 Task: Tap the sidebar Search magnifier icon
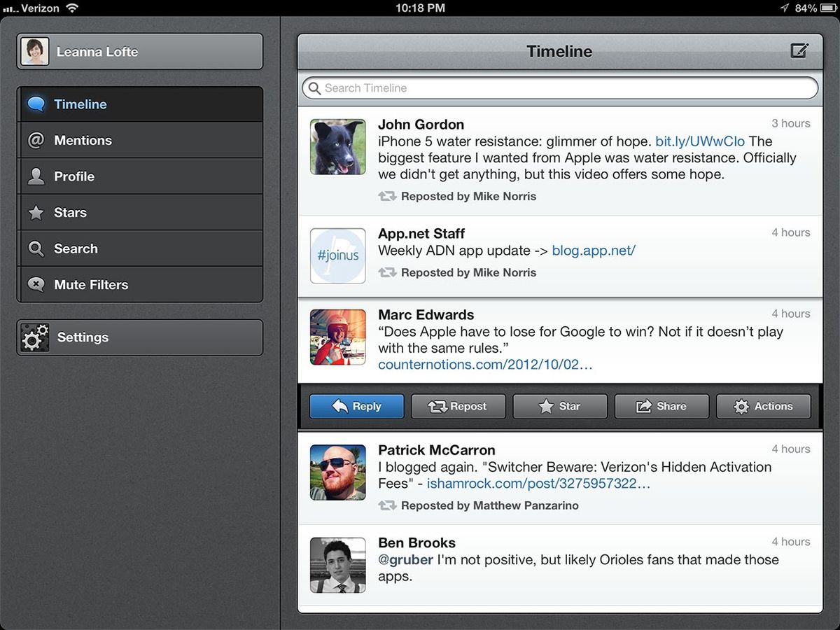click(x=36, y=248)
